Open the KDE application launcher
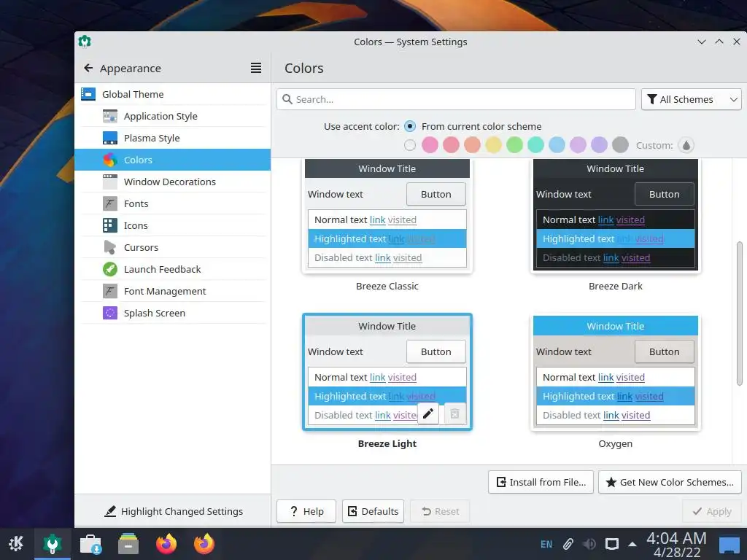The width and height of the screenshot is (747, 560). tap(16, 543)
